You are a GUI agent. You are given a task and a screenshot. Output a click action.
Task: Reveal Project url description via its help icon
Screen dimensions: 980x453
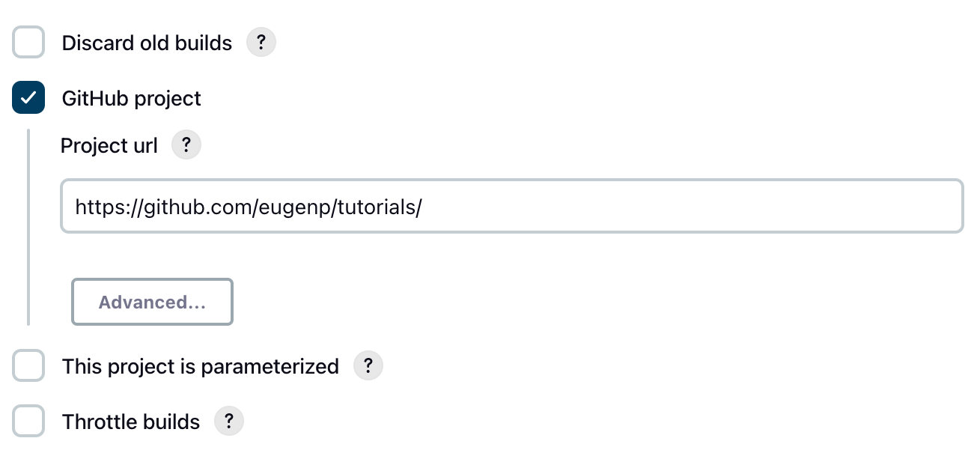click(x=186, y=145)
